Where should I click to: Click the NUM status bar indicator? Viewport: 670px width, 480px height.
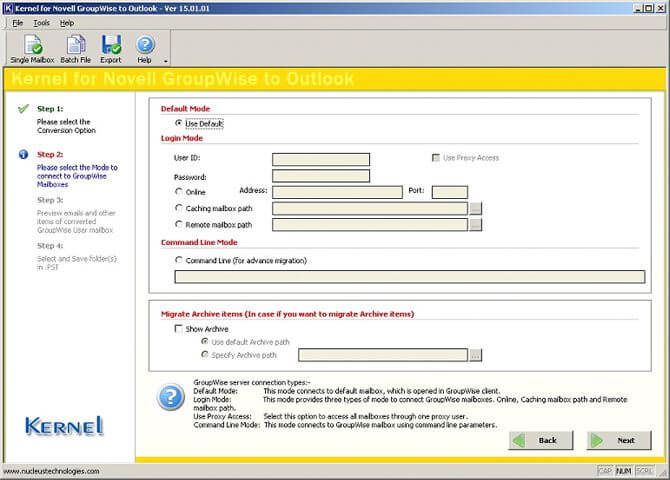623,471
